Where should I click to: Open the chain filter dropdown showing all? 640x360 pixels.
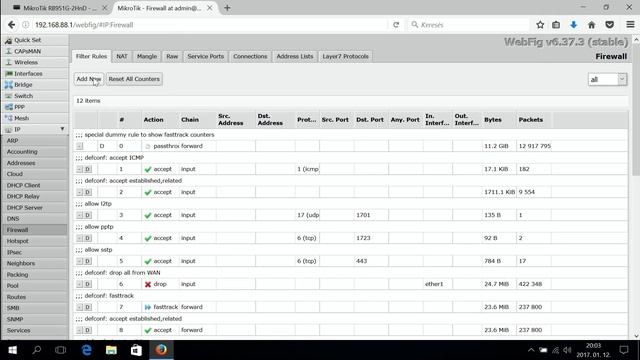pyautogui.click(x=607, y=80)
